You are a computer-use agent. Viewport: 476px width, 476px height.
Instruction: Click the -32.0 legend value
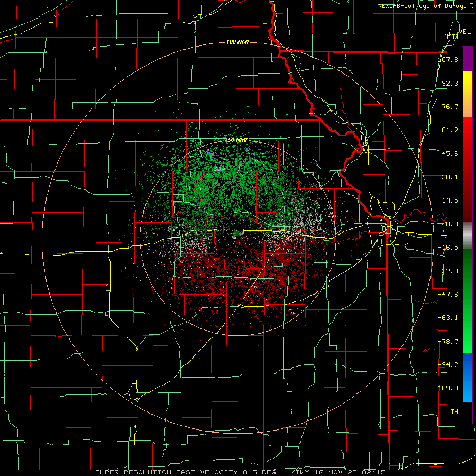tap(448, 271)
